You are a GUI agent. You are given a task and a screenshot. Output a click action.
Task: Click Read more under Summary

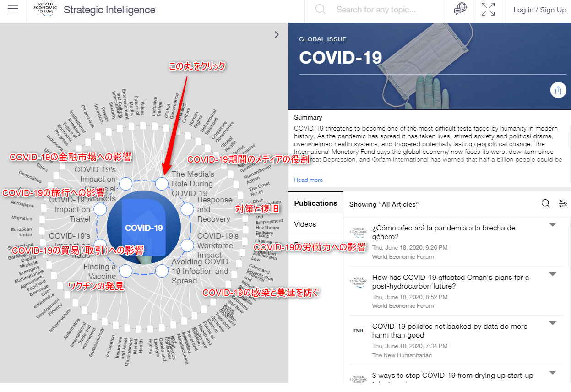(308, 180)
